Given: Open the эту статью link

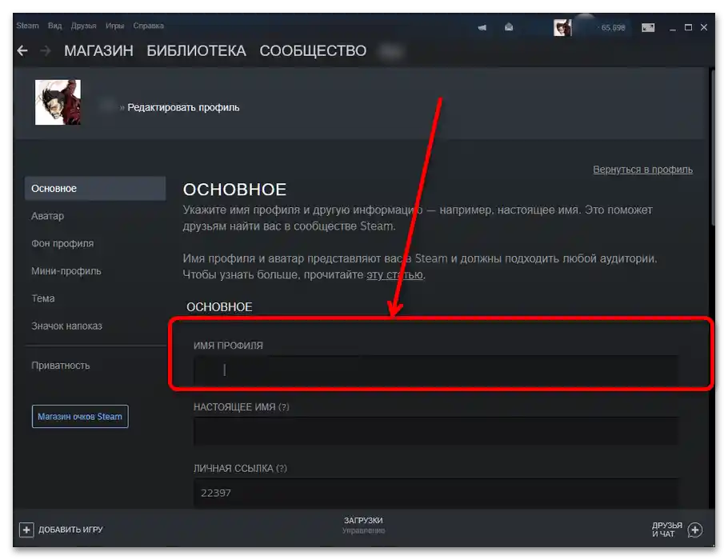Looking at the screenshot, I should coord(394,275).
